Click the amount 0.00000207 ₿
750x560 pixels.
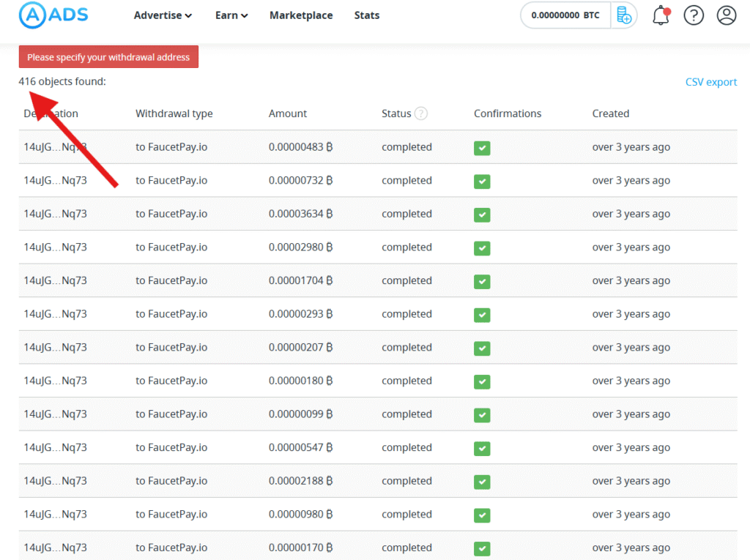[300, 347]
